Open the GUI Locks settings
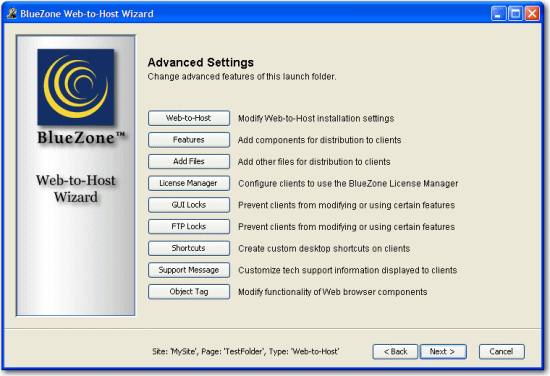The height and width of the screenshot is (376, 550). pos(189,205)
